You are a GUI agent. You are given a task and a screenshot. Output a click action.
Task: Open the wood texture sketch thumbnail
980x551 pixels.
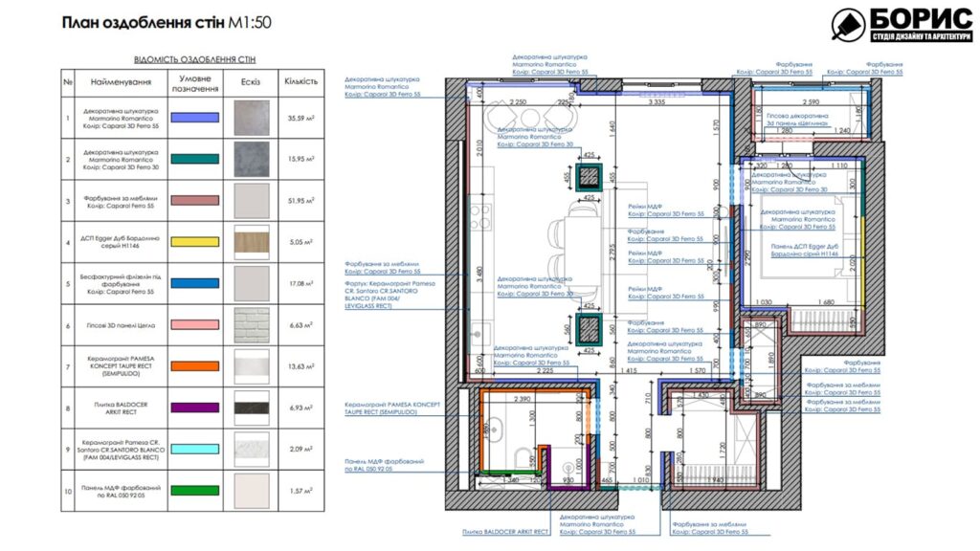point(253,242)
